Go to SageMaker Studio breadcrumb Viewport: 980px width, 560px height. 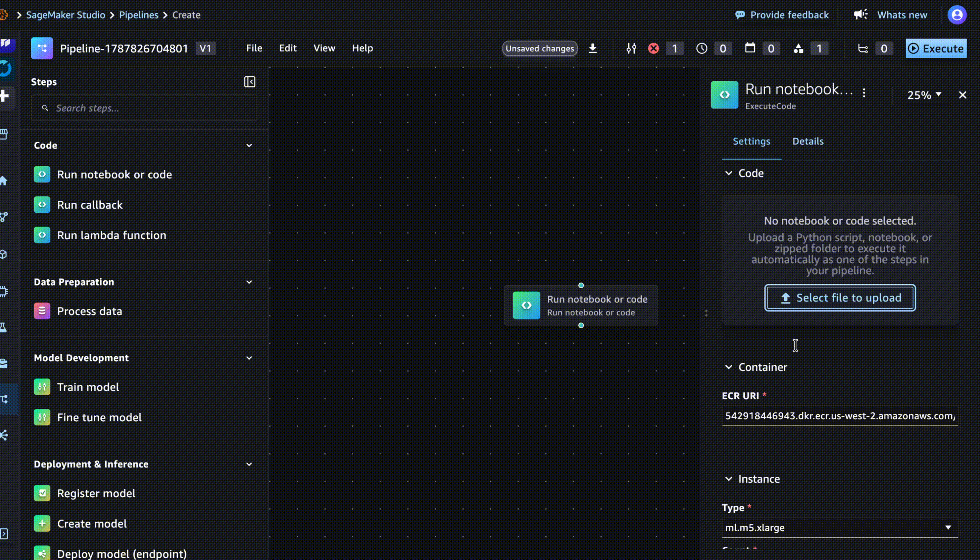[x=66, y=15]
